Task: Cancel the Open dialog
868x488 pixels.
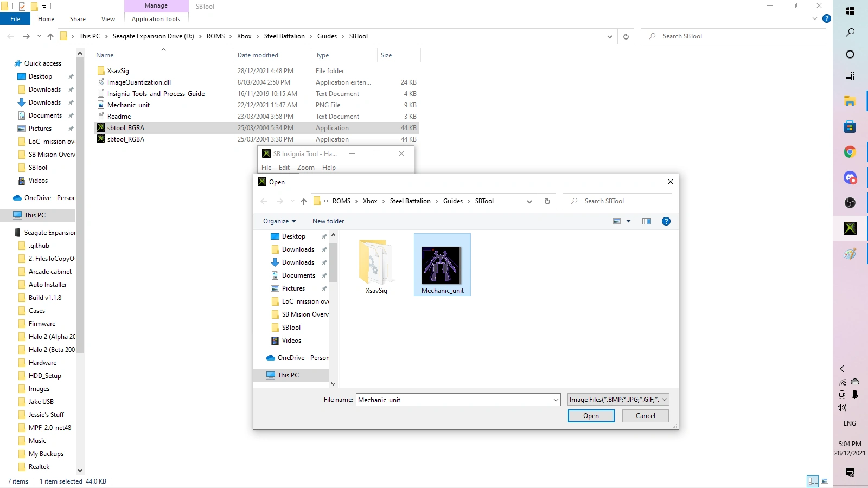Action: [x=646, y=416]
